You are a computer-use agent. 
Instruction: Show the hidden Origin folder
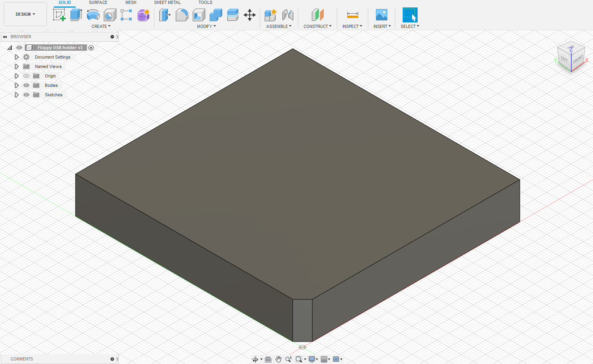click(26, 76)
